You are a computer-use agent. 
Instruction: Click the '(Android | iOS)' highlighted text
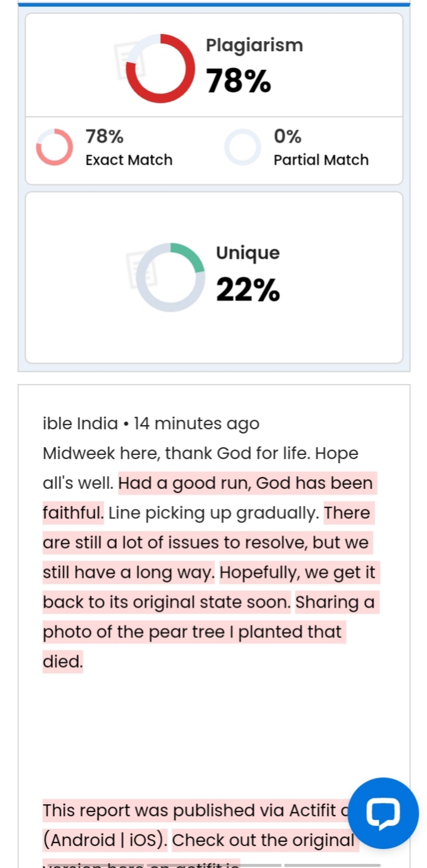106,841
